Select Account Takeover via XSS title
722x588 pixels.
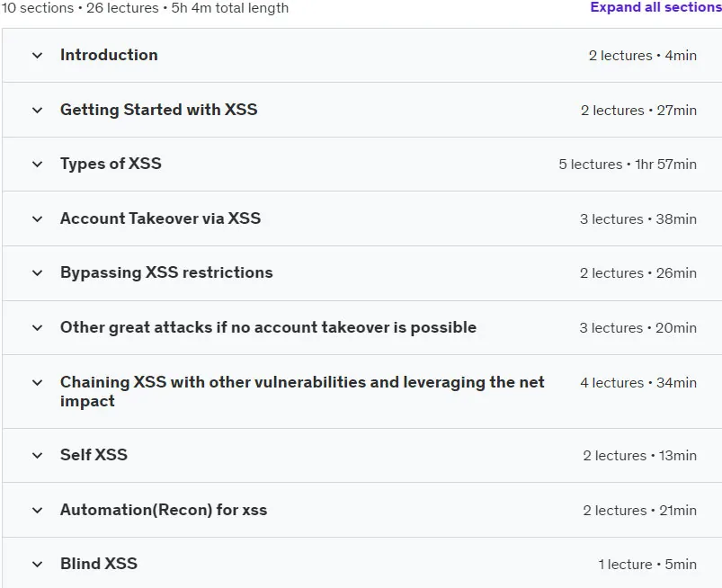[x=161, y=218]
